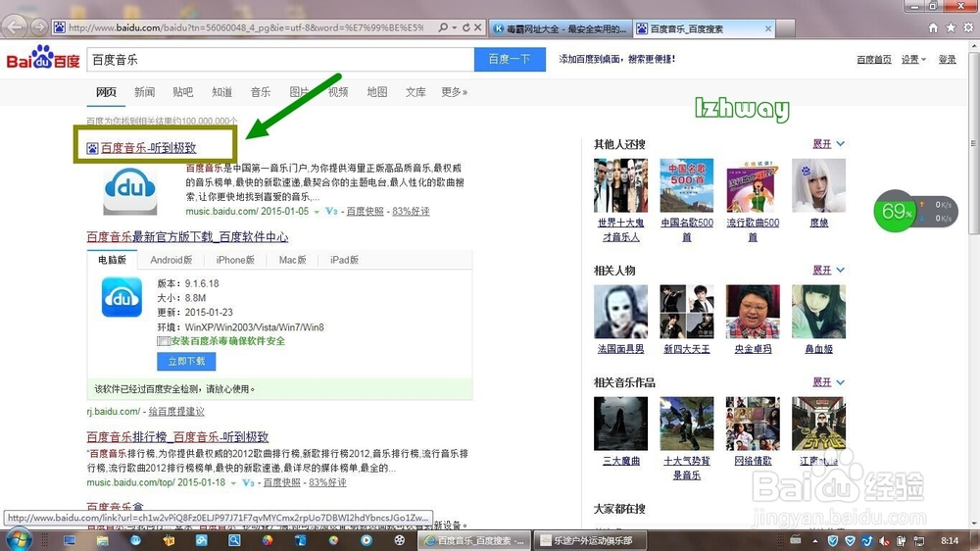Click the browser address bar URL

tap(245, 27)
